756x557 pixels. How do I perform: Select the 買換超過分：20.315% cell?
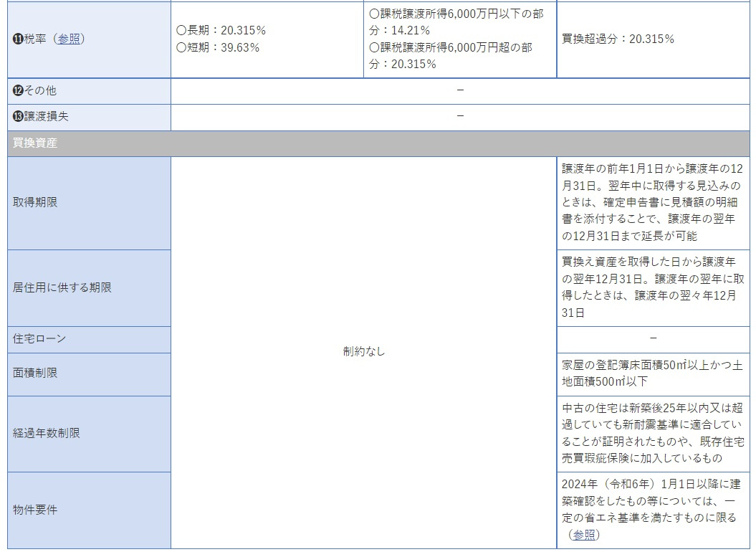pyautogui.click(x=618, y=39)
